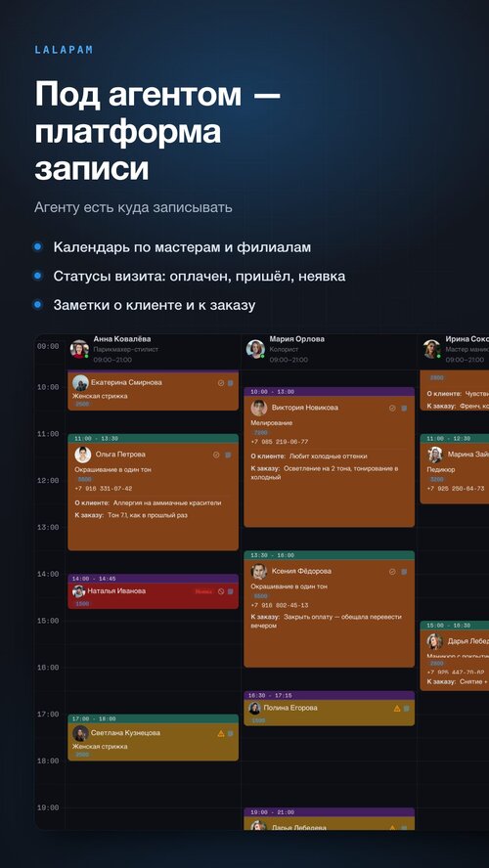Click Марина's avatar in the Педикюр card
The image size is (489, 868).
[435, 455]
